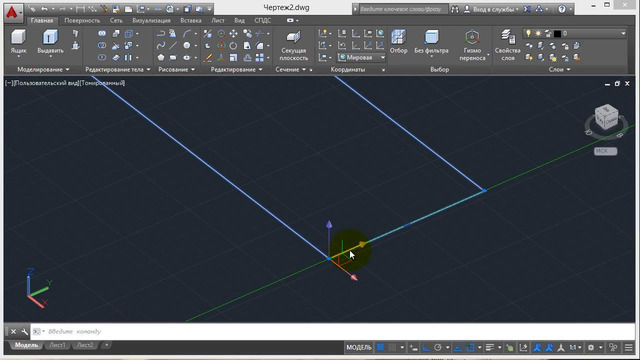This screenshot has width=640, height=360.
Task: Toggle ortho mode in status bar
Action: coord(426,347)
